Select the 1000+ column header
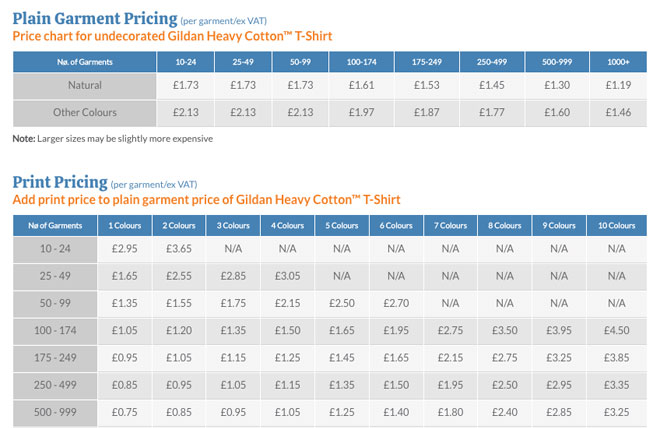Image resolution: width=660 pixels, height=428 pixels. 617,61
